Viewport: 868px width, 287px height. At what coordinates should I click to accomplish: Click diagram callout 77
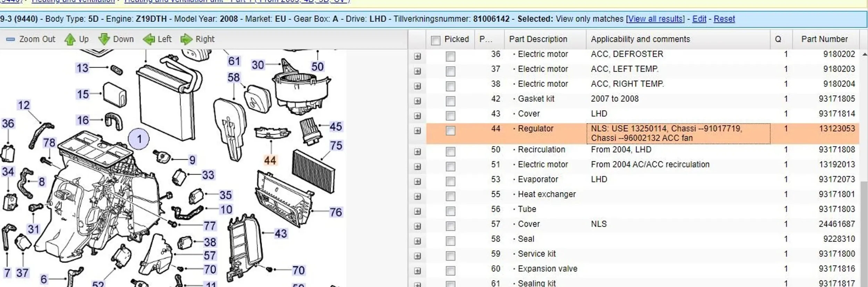click(209, 226)
